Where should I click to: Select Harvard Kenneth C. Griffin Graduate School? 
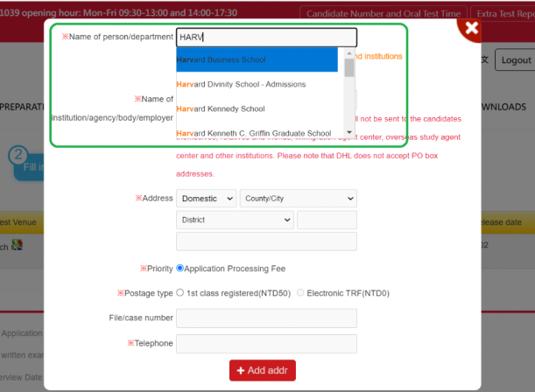coord(257,133)
